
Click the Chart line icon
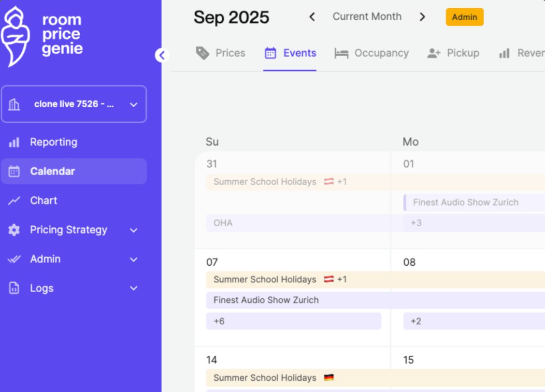14,201
